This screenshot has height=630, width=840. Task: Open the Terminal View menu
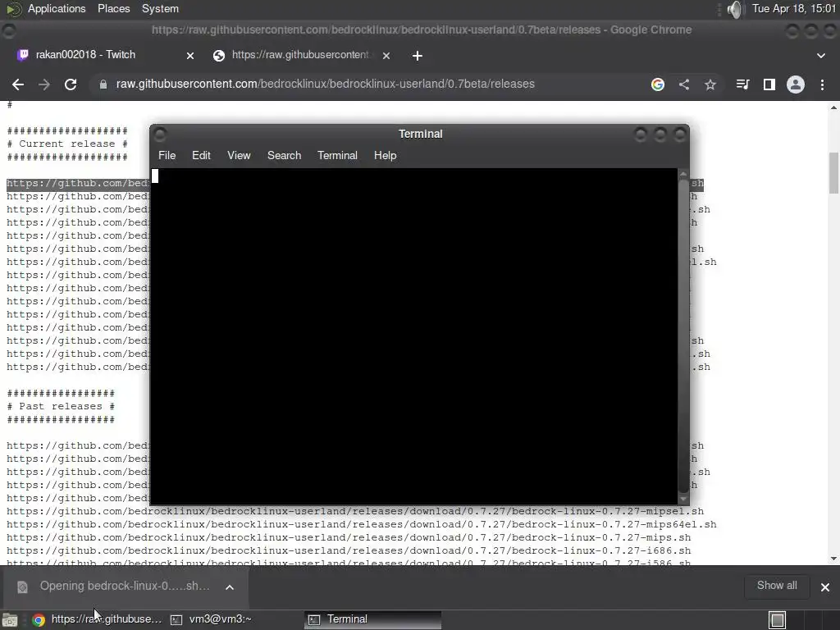(239, 155)
